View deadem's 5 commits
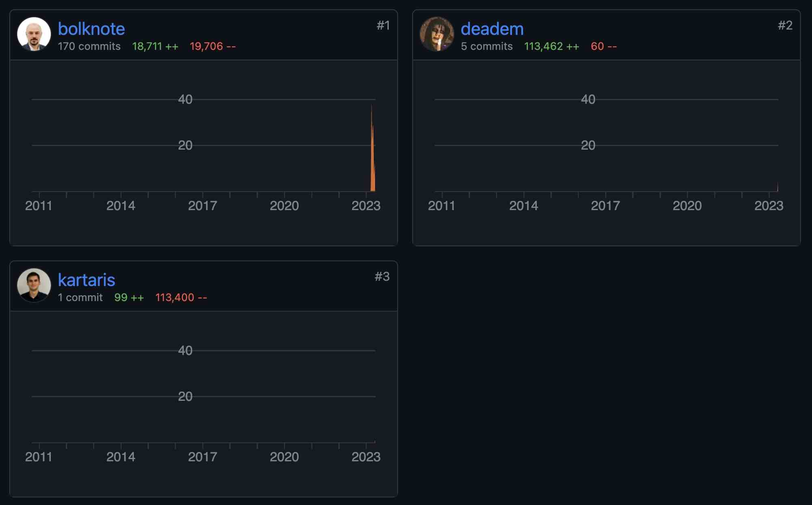 tap(486, 46)
